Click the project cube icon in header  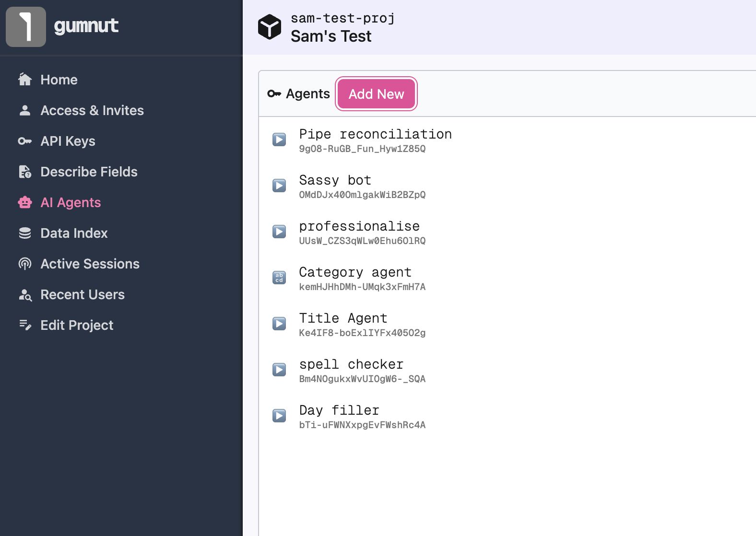point(270,27)
